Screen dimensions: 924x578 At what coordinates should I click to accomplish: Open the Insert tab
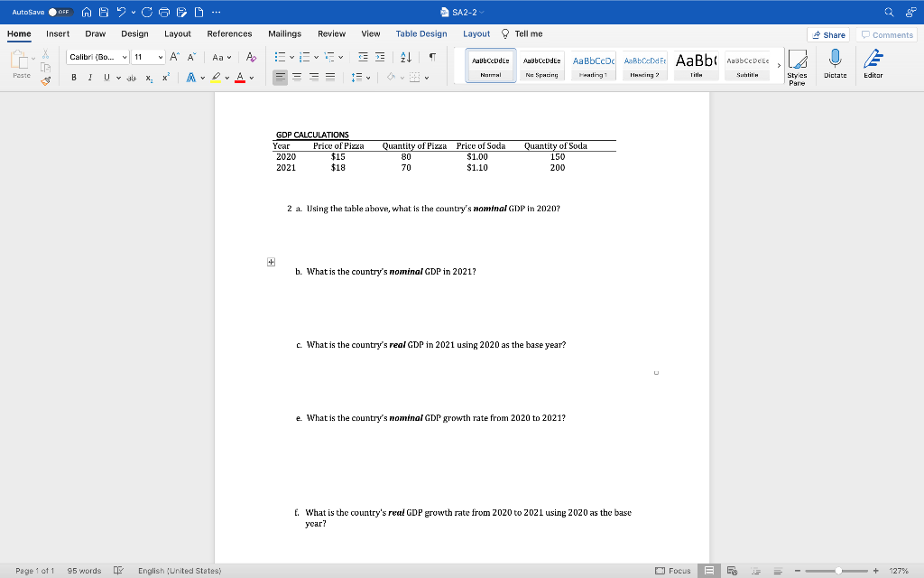pyautogui.click(x=58, y=33)
